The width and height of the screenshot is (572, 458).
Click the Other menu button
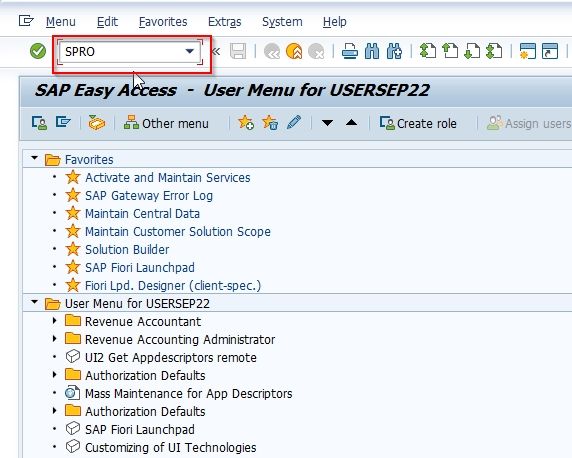tap(166, 123)
